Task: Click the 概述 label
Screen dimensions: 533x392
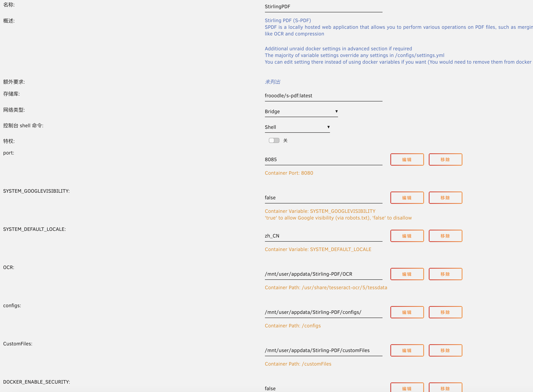Action: (9, 21)
